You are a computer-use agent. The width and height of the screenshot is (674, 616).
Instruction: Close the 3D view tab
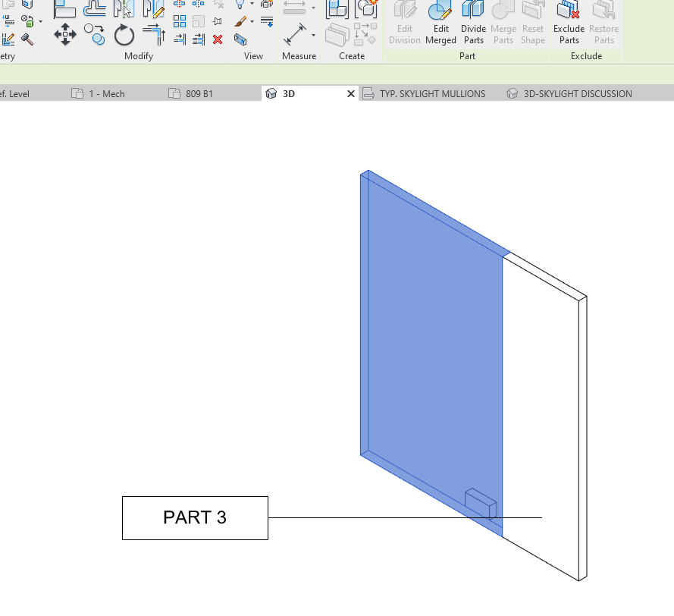(350, 93)
